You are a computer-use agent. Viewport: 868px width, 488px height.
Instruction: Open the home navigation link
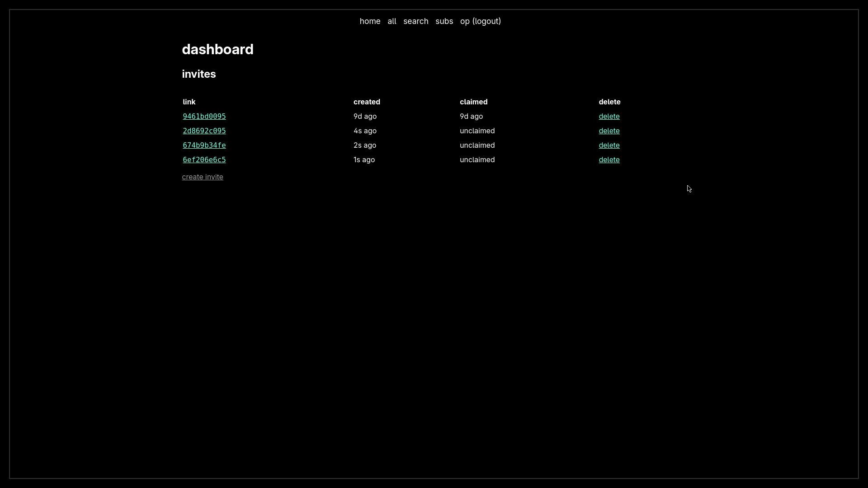370,21
